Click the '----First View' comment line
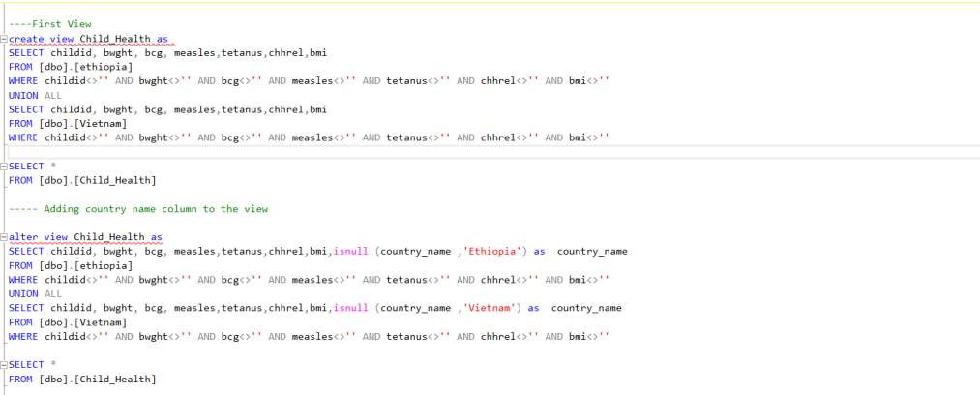Viewport: 980px width, 395px height. (50, 24)
